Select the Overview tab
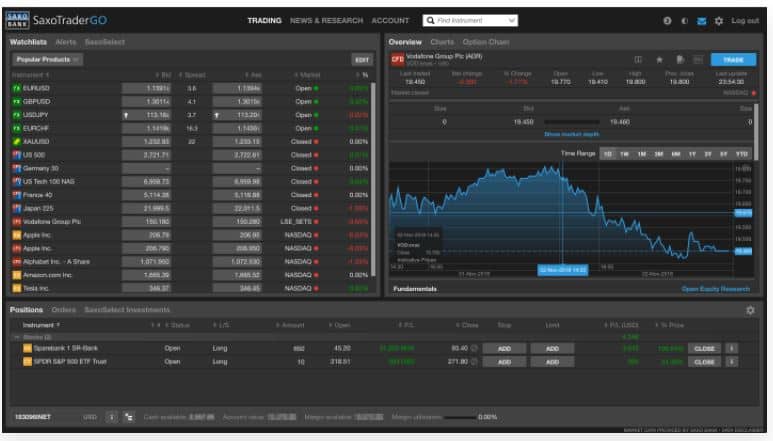 click(x=405, y=42)
